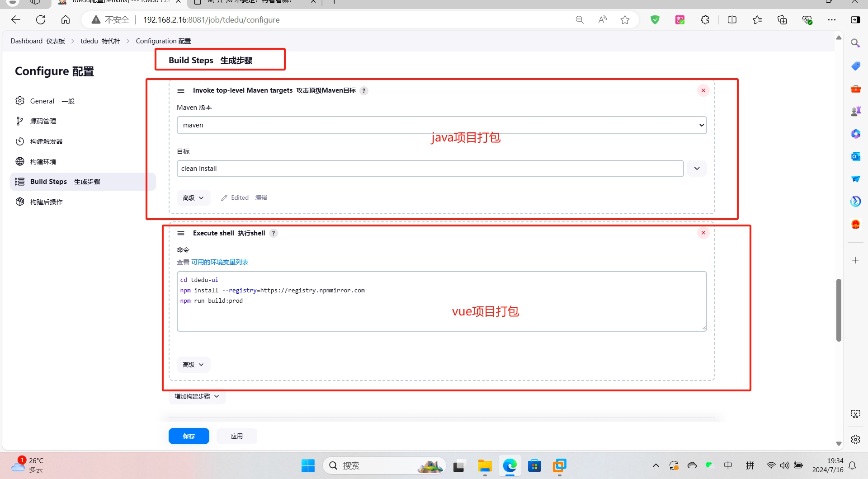Remove the Execute shell build step
This screenshot has width=868, height=479.
[x=703, y=233]
